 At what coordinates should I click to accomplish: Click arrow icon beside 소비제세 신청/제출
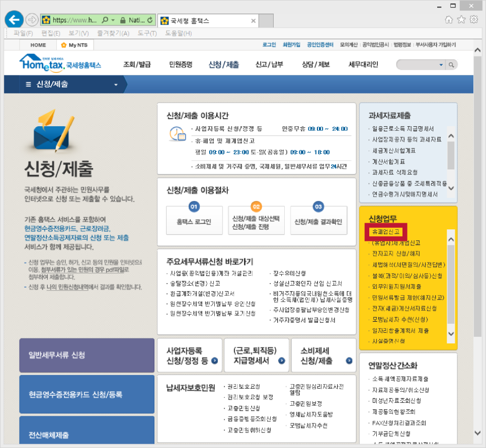[349, 361]
